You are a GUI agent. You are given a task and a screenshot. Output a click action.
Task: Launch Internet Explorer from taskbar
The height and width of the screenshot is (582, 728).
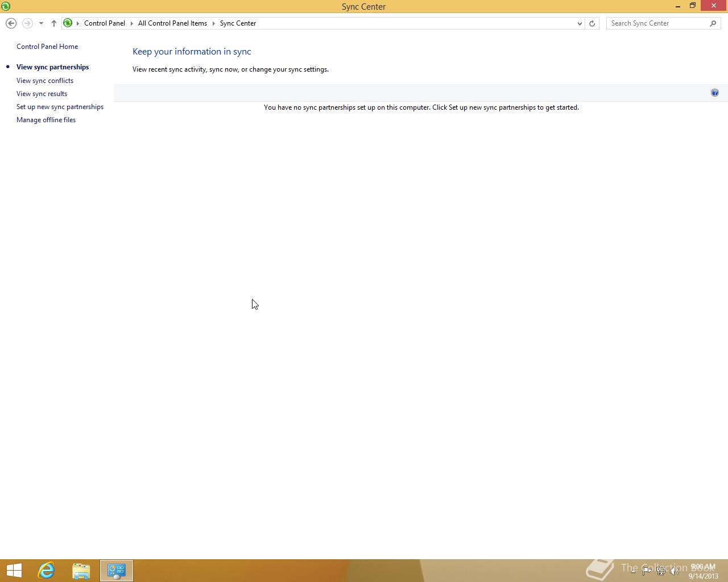coord(46,571)
